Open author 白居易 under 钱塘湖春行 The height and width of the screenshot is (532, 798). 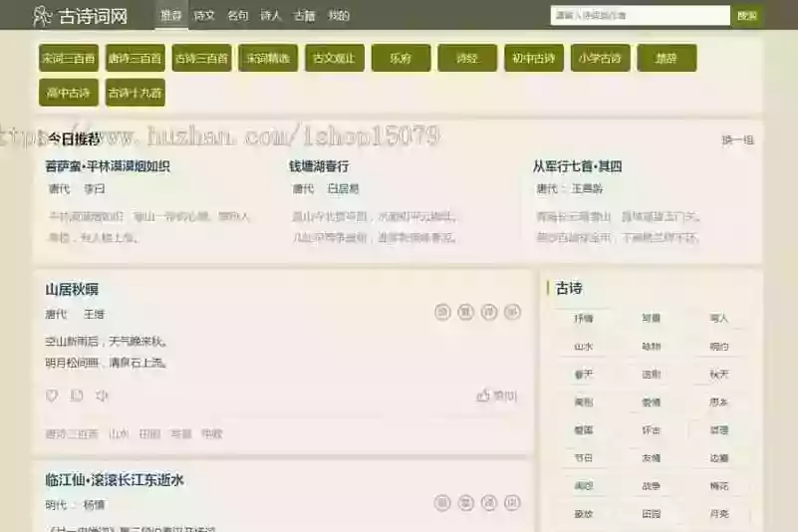click(343, 189)
